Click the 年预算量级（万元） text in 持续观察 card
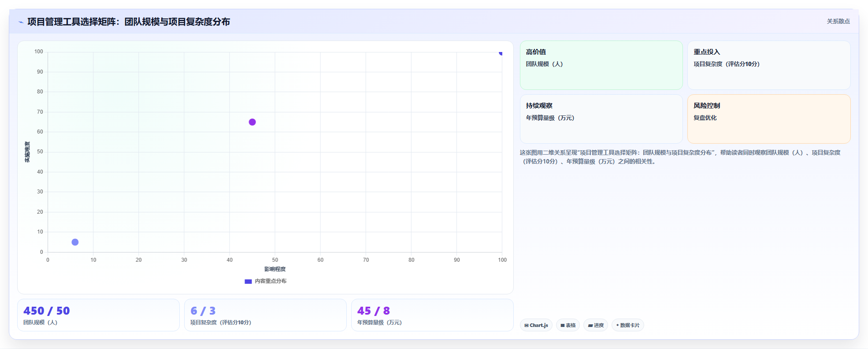The height and width of the screenshot is (349, 868). 550,118
